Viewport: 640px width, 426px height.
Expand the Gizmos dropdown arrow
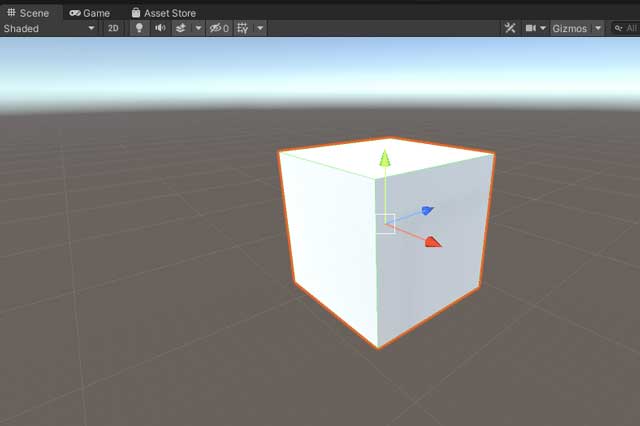point(598,28)
